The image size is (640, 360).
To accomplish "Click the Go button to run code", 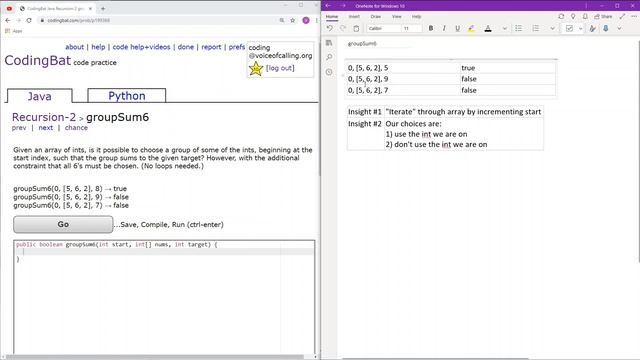I will point(63,224).
